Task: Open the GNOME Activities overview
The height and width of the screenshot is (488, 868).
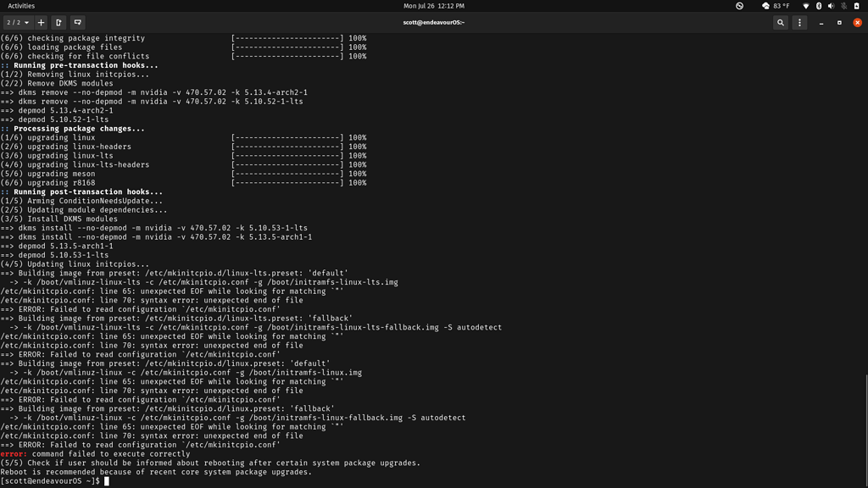Action: (21, 6)
